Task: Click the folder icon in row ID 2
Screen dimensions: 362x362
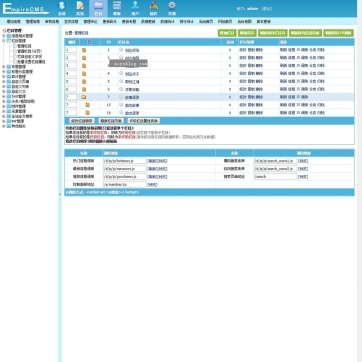Action: click(x=84, y=58)
